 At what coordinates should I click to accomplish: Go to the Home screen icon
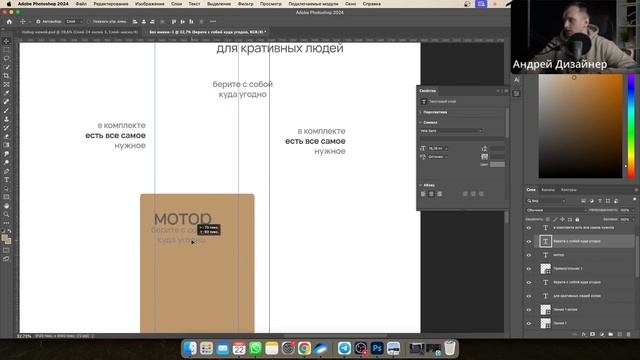tap(9, 22)
